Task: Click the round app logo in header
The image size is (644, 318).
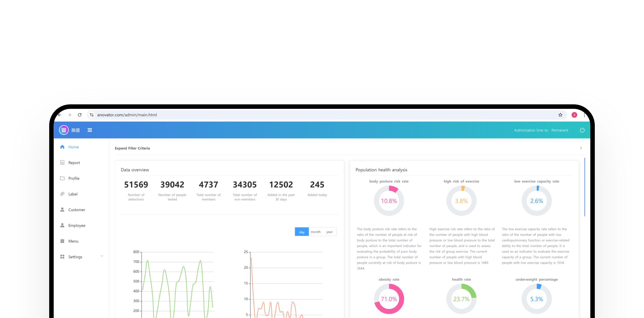Action: pos(64,130)
